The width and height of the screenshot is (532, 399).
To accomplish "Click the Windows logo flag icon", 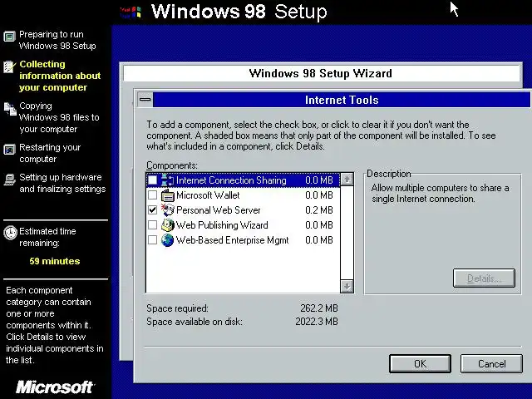I will [x=131, y=12].
